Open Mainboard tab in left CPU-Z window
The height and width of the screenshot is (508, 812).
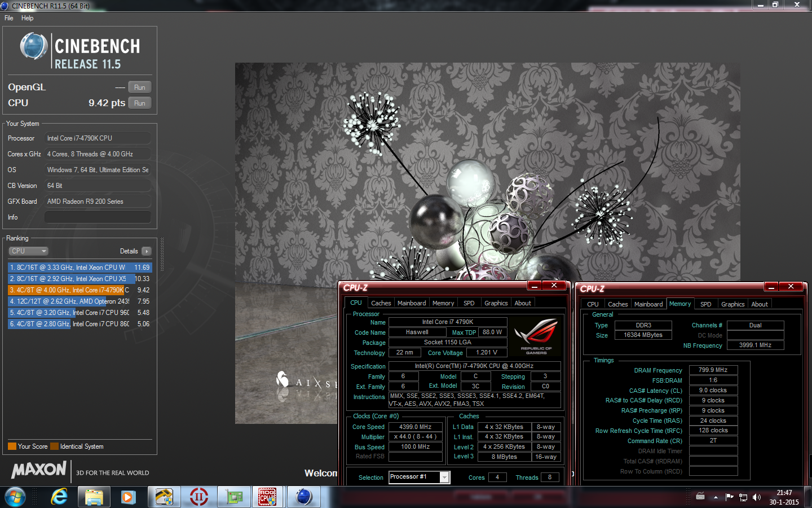pyautogui.click(x=412, y=303)
